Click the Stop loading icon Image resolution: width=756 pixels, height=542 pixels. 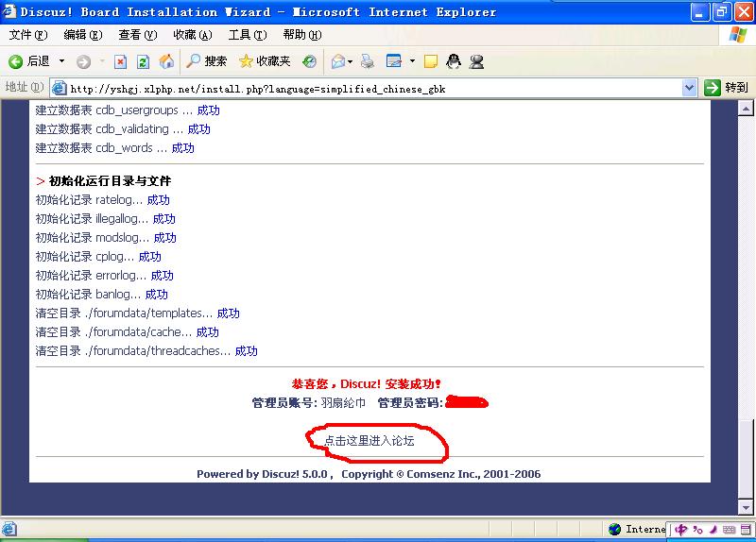tap(121, 61)
